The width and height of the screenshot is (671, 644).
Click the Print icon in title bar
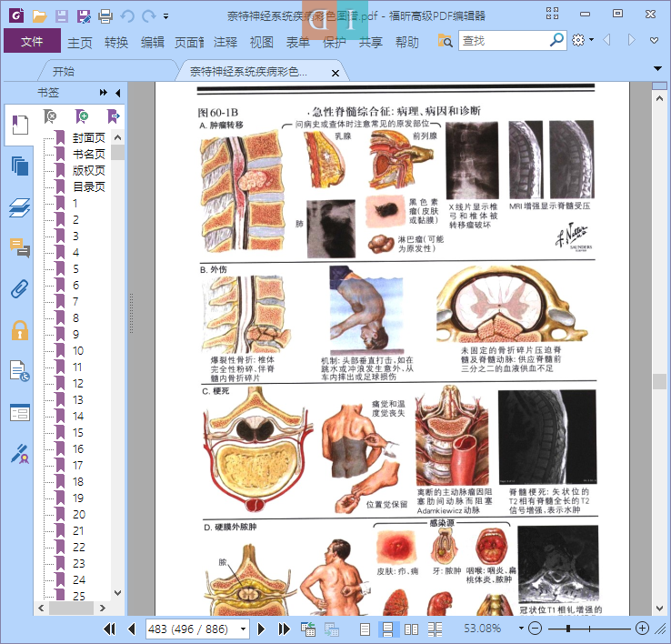tap(105, 16)
